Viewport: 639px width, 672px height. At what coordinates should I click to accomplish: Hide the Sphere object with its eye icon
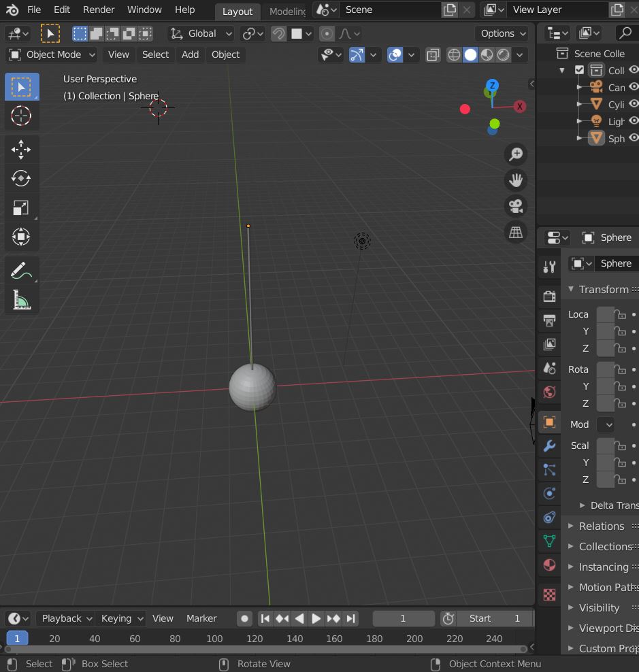pyautogui.click(x=634, y=138)
